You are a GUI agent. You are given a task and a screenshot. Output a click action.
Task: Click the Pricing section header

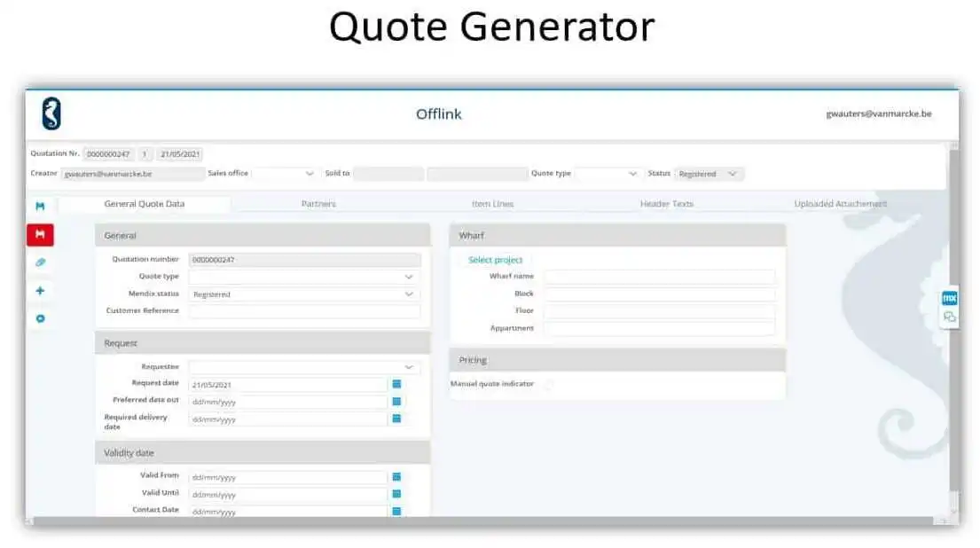tap(617, 360)
